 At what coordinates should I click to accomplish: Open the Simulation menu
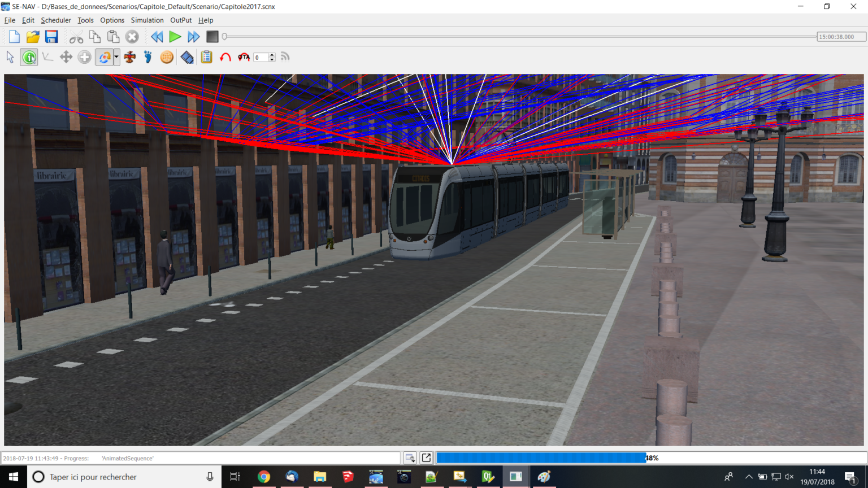pos(147,20)
